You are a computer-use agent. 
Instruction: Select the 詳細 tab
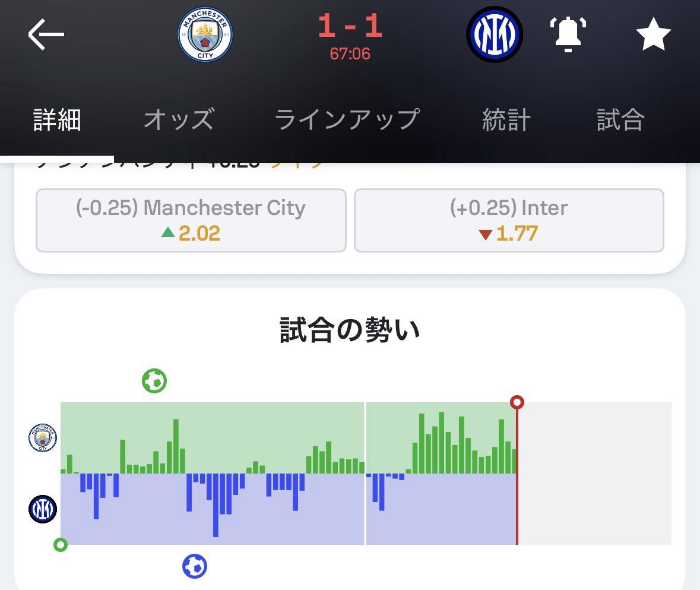click(57, 119)
